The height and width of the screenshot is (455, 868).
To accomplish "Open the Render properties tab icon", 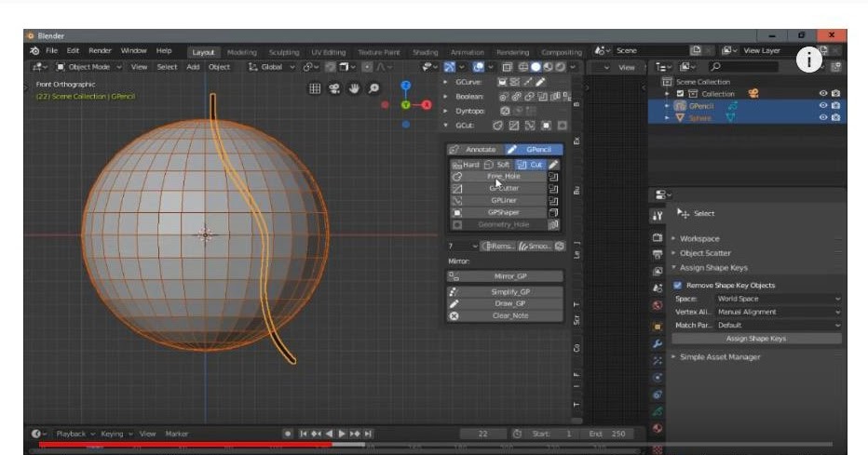I will pos(658,237).
